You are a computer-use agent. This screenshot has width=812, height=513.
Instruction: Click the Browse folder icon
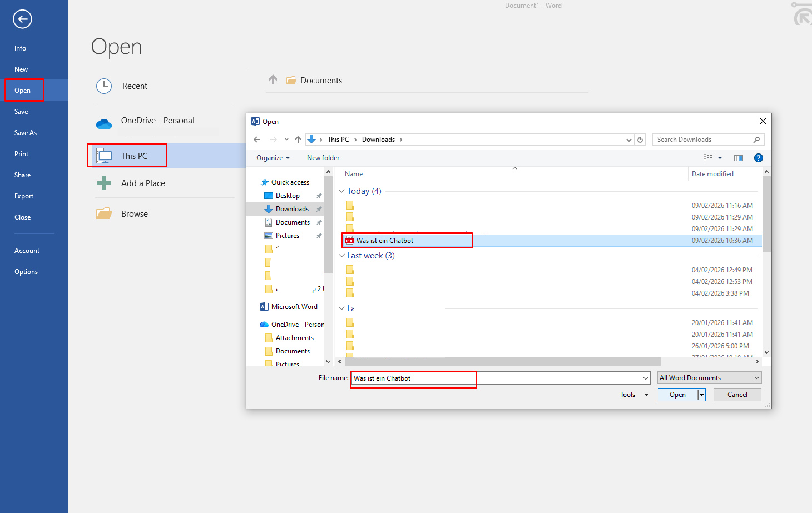coord(104,213)
